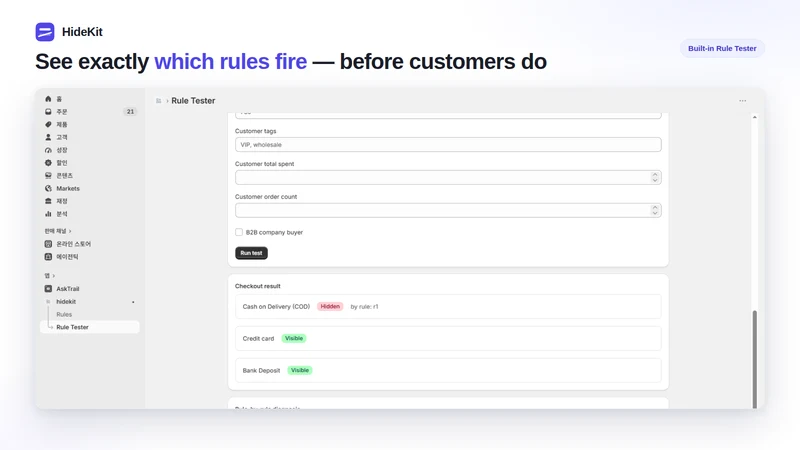Expand the sales channels section chevron
The width and height of the screenshot is (800, 450).
click(x=70, y=231)
